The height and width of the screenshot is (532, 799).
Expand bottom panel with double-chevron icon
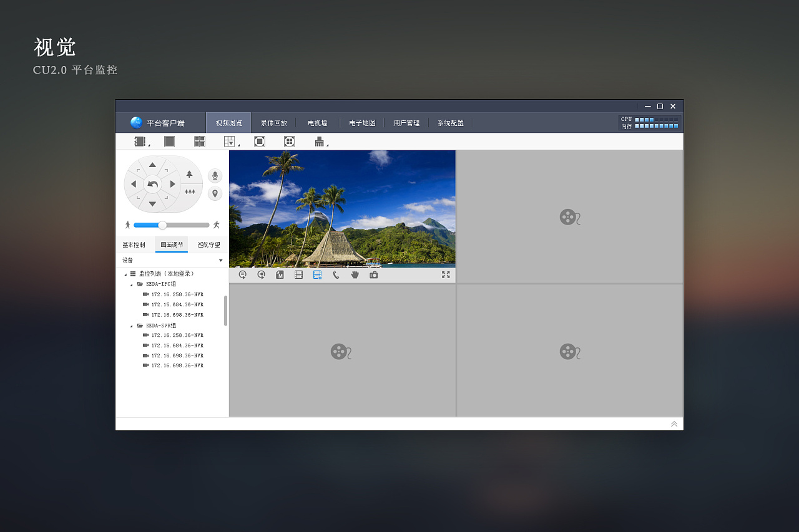[674, 424]
